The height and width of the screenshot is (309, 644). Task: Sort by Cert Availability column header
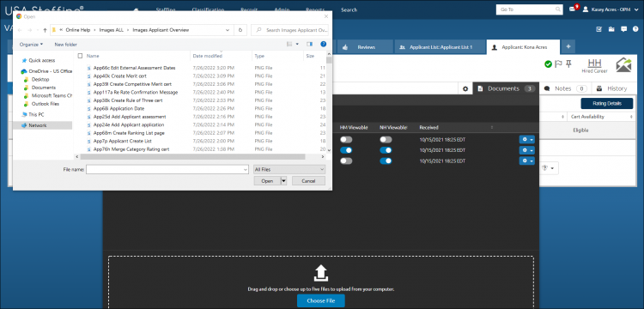[587, 117]
